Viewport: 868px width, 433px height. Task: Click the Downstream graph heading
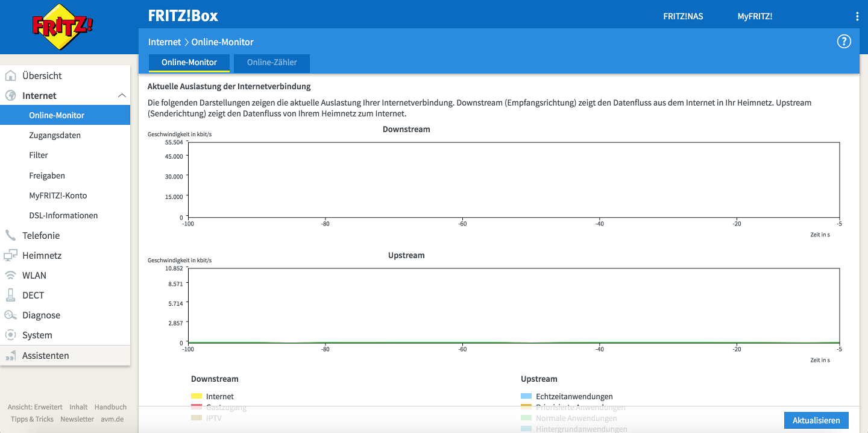(406, 129)
